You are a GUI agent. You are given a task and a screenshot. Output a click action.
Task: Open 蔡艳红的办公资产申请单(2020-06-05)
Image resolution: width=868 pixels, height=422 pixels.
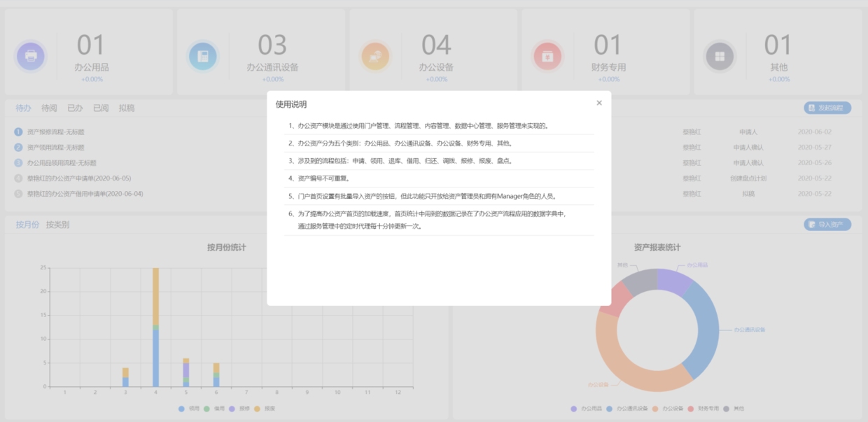pyautogui.click(x=79, y=178)
